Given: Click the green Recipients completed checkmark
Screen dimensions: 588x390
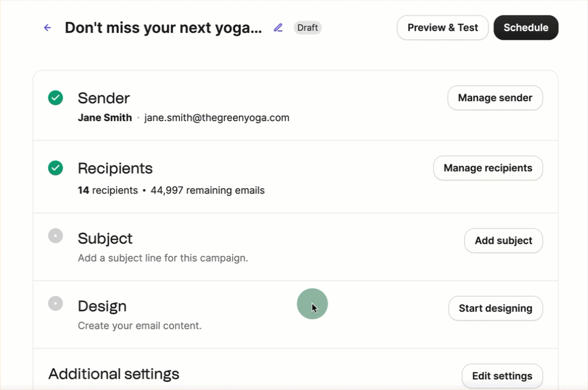Looking at the screenshot, I should 56,168.
